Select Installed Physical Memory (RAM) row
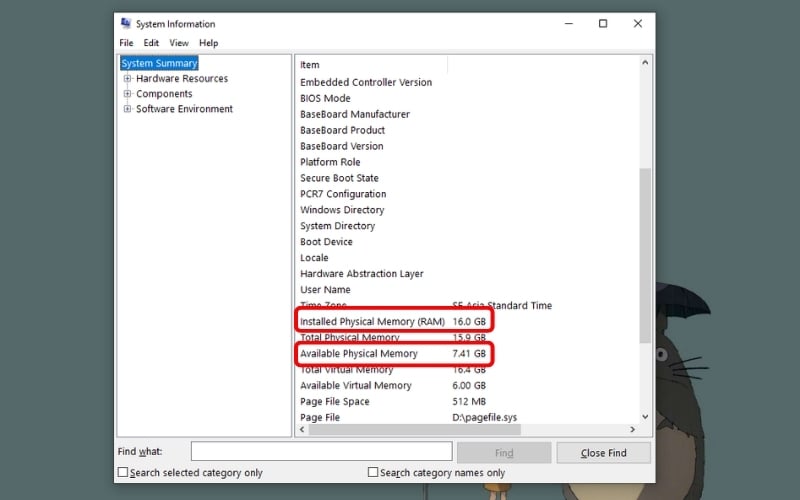 (x=467, y=321)
